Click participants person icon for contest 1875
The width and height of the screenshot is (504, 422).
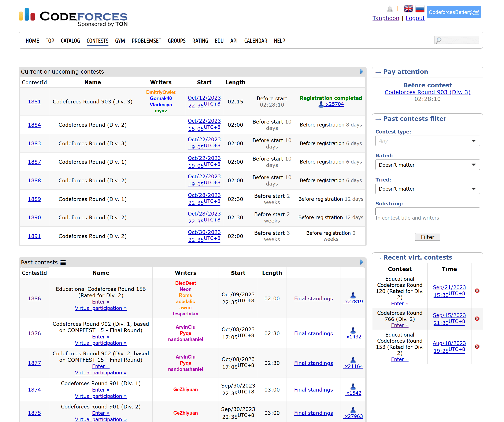pos(353,410)
